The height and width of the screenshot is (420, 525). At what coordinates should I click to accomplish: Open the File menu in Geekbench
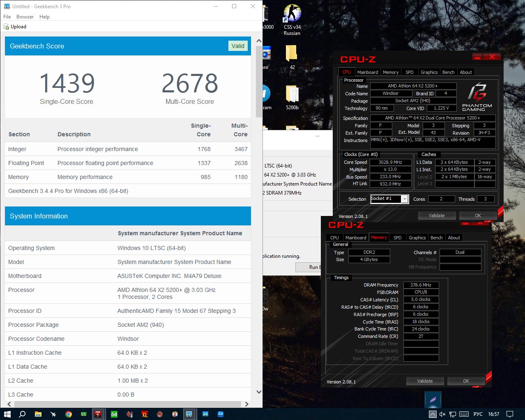point(7,17)
